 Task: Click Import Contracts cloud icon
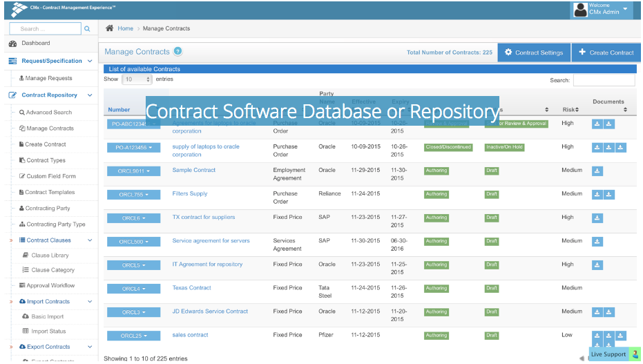click(x=23, y=302)
